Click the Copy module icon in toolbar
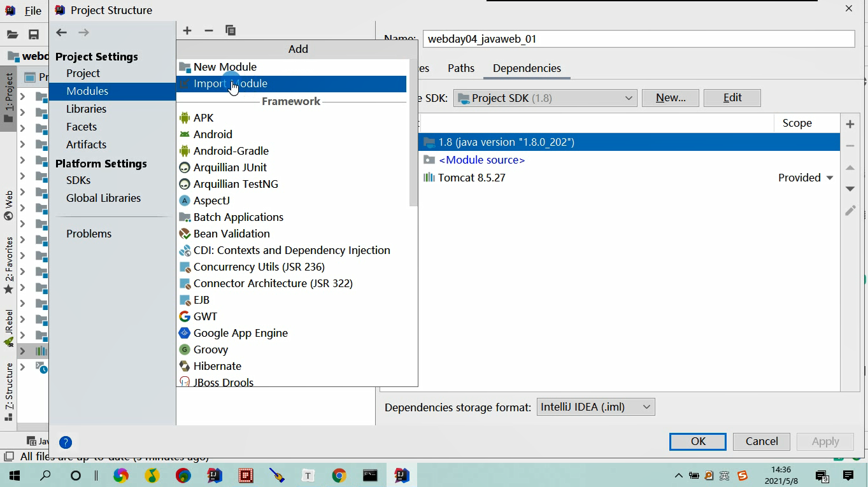 coord(231,31)
